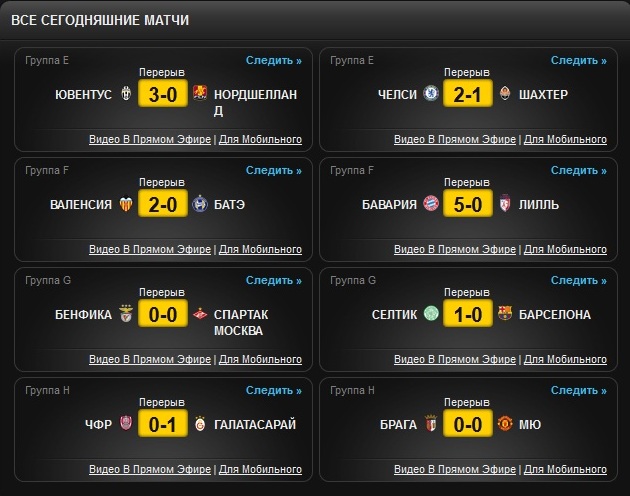Viewport: 630px width, 496px height.
Task: Click the Spartak Moscow crest
Action: (199, 314)
